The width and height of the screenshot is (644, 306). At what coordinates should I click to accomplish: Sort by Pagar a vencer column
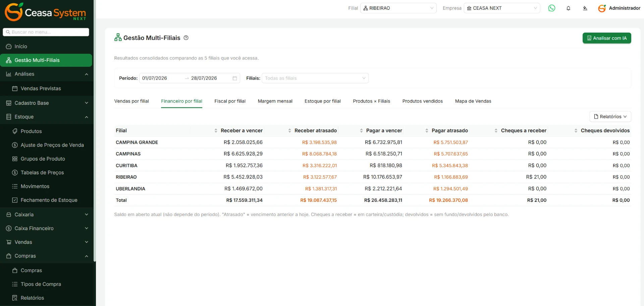(x=361, y=131)
